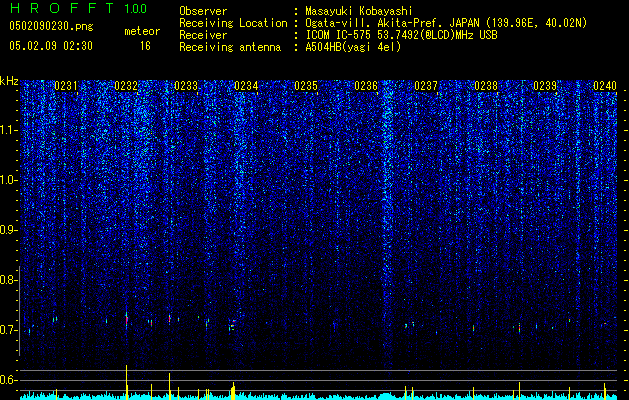This screenshot has width=629, height=400.
Task: Click the HROFFT program title
Action: click(62, 8)
